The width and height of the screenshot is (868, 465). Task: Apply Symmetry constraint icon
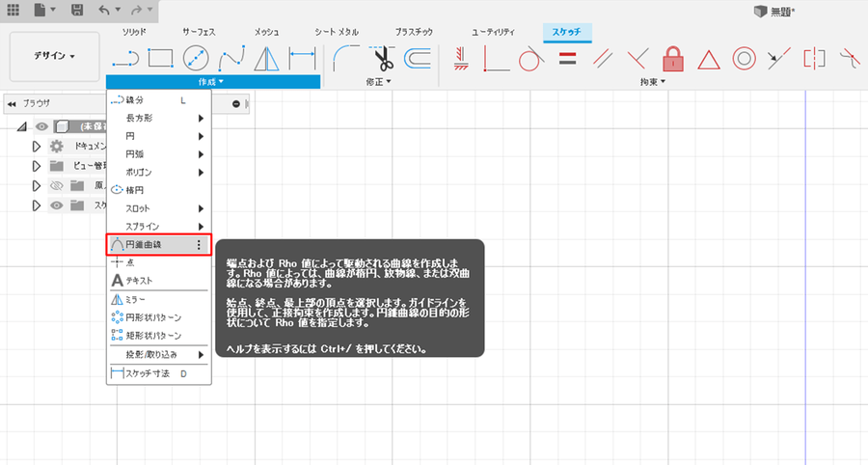point(814,58)
